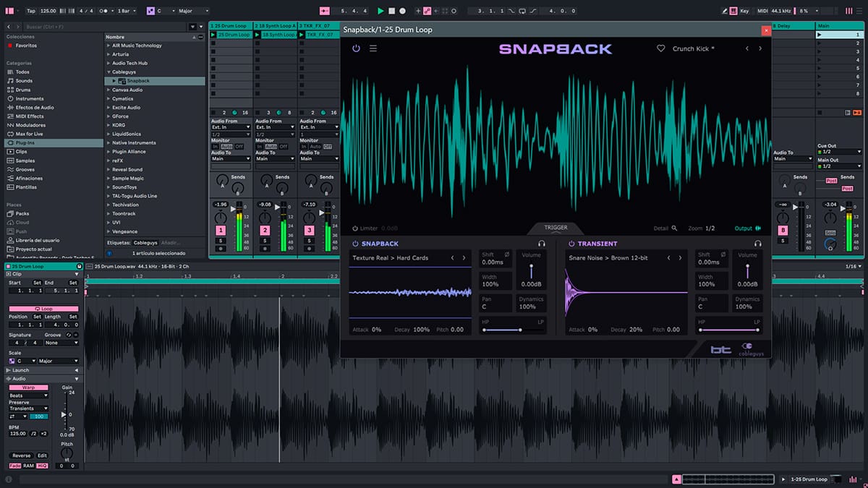Open the MIDI Effects category
Screen dimensions: 868x488
pos(30,116)
